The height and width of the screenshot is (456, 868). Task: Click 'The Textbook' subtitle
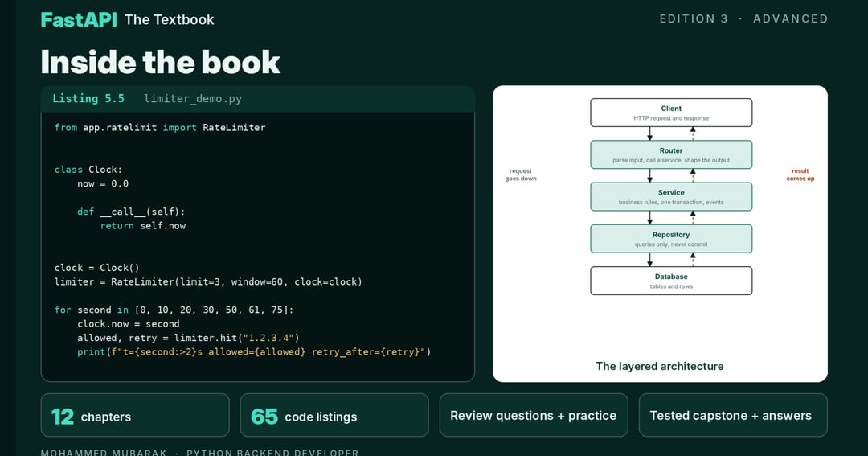pyautogui.click(x=170, y=19)
